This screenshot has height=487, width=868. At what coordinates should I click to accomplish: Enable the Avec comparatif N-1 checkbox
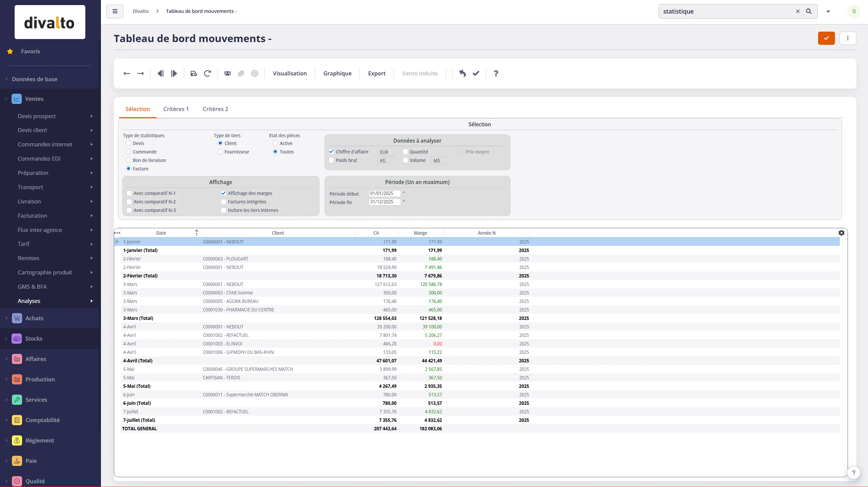pyautogui.click(x=129, y=193)
